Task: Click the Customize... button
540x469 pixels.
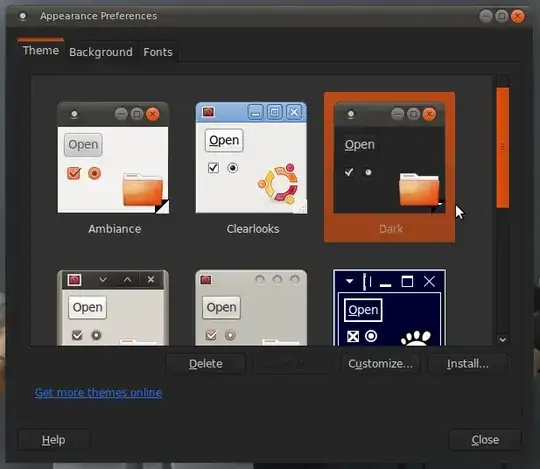Action: tap(380, 364)
